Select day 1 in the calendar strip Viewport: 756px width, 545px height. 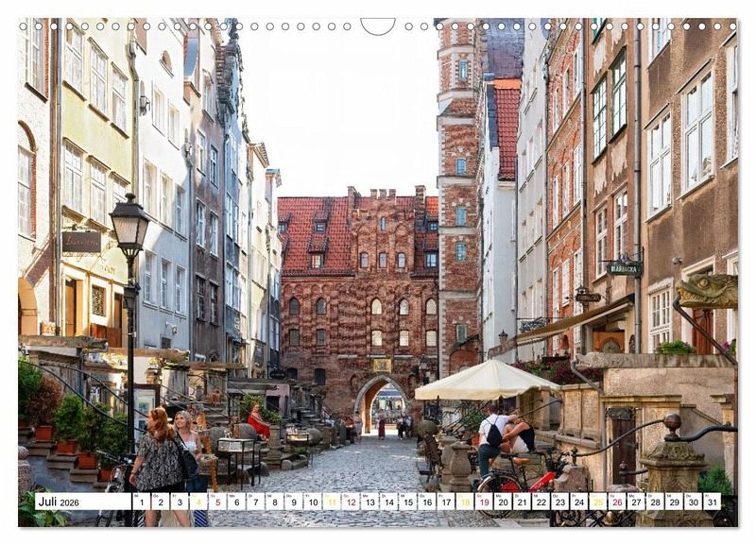pos(141,502)
